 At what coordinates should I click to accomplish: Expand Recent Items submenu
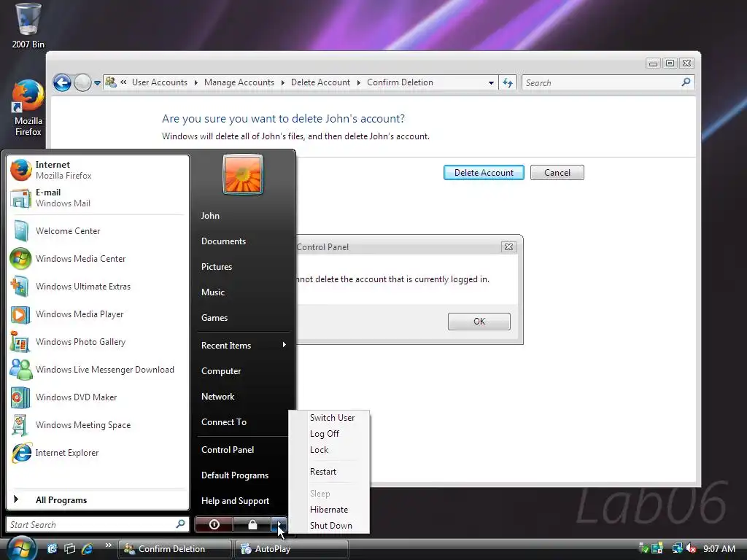(244, 345)
